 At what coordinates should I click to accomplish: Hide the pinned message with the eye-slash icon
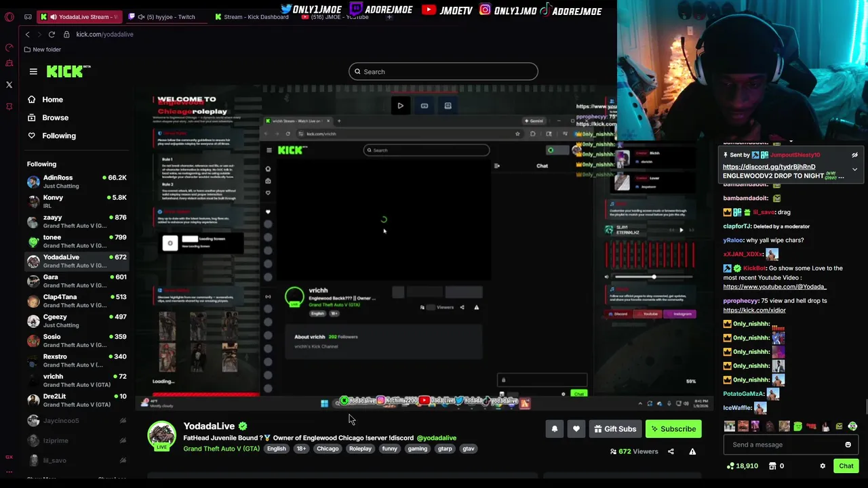point(854,155)
